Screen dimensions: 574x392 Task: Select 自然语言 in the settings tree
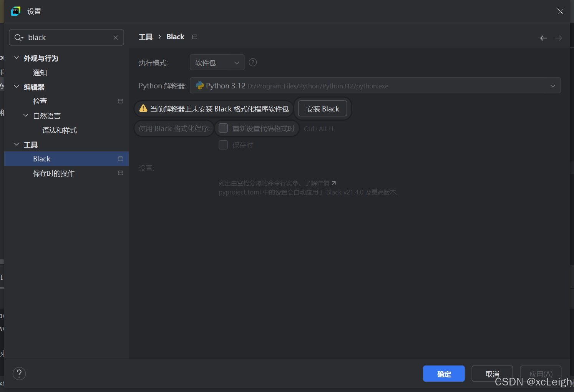(x=47, y=116)
